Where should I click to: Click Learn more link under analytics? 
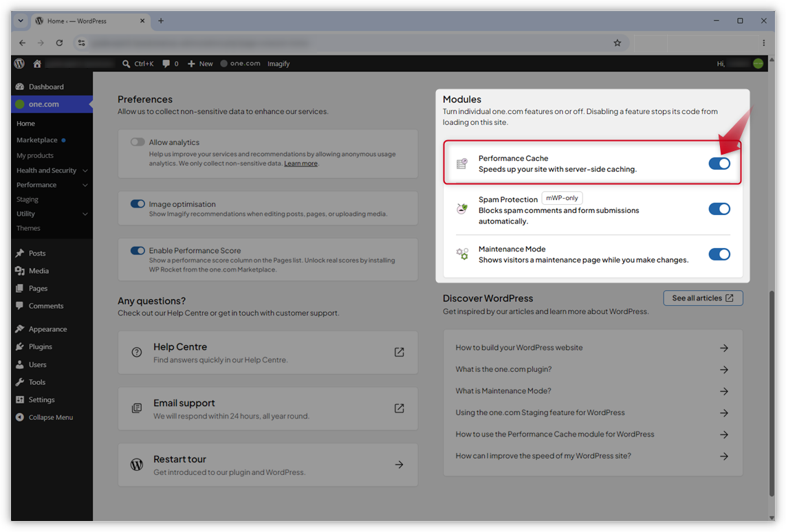tap(301, 164)
